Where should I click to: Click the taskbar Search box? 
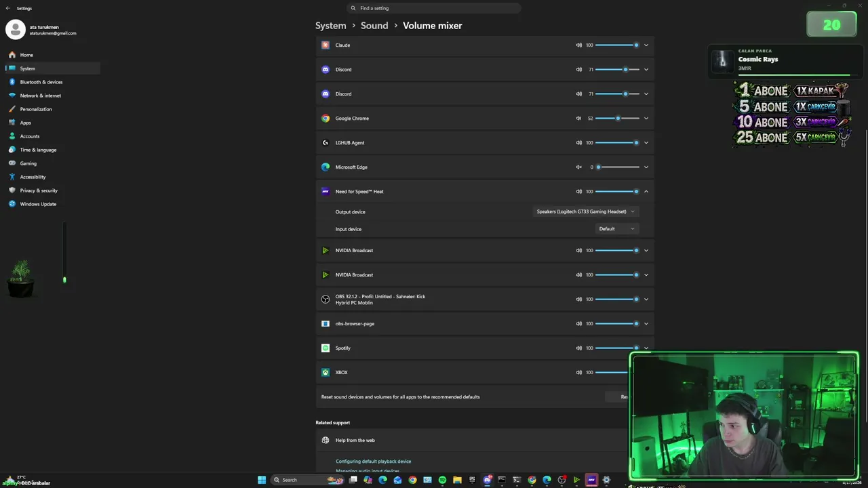pos(309,480)
